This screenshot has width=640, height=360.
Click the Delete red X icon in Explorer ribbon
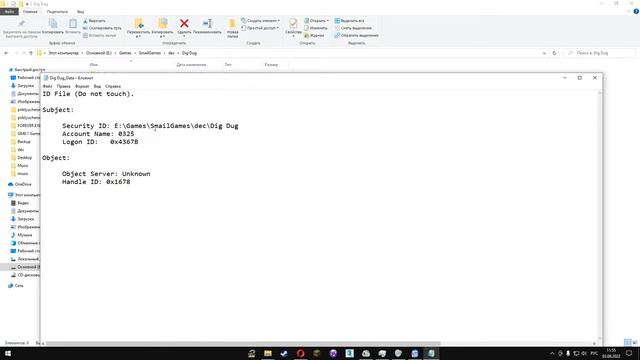coord(184,24)
